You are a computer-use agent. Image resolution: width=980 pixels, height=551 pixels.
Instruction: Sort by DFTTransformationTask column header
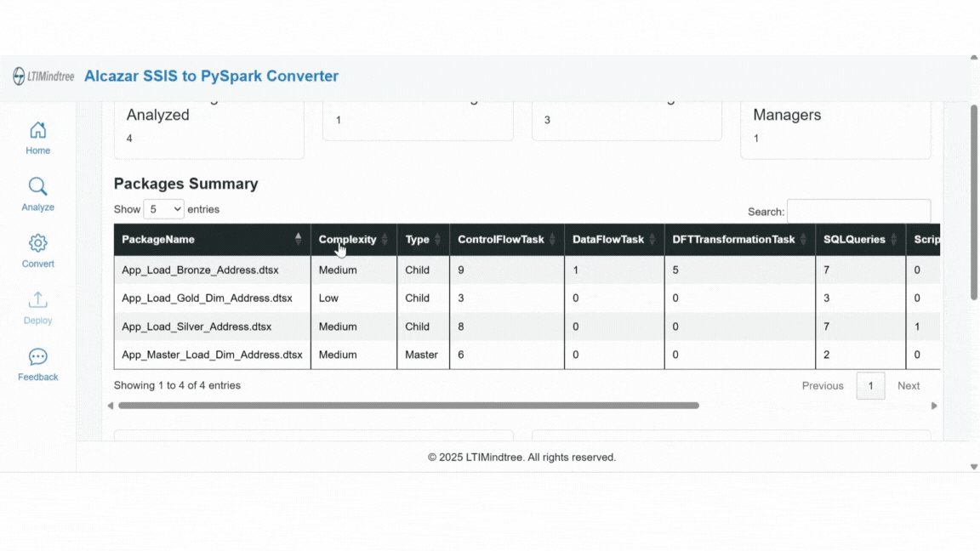pyautogui.click(x=733, y=239)
